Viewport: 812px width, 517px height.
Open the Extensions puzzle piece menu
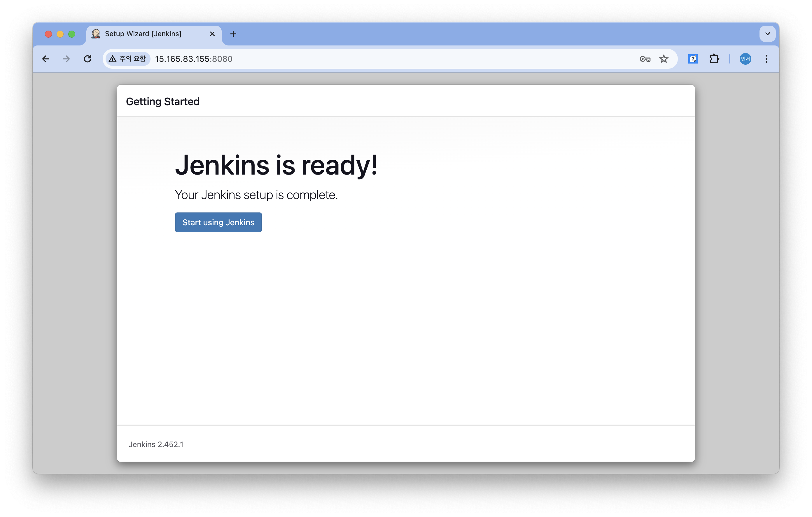pyautogui.click(x=714, y=59)
